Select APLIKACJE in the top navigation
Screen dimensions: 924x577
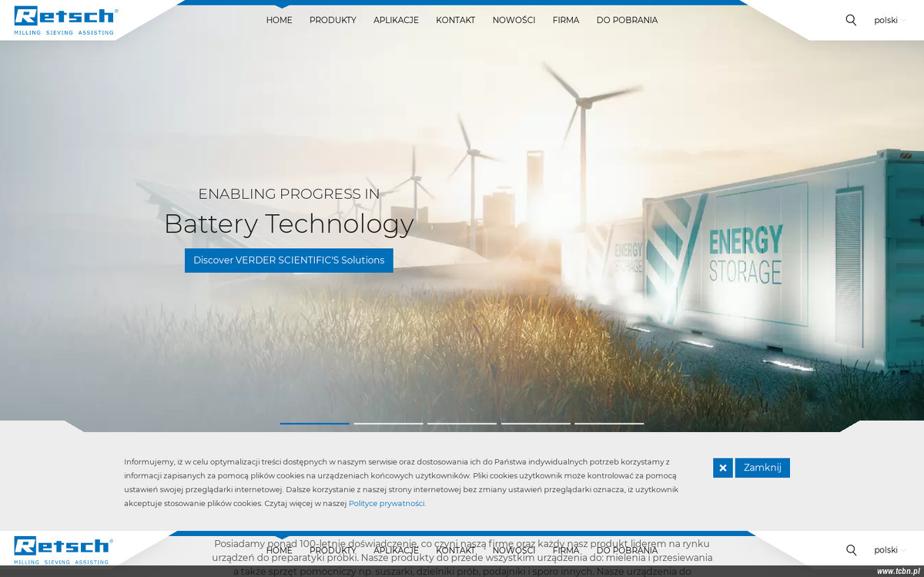[396, 20]
